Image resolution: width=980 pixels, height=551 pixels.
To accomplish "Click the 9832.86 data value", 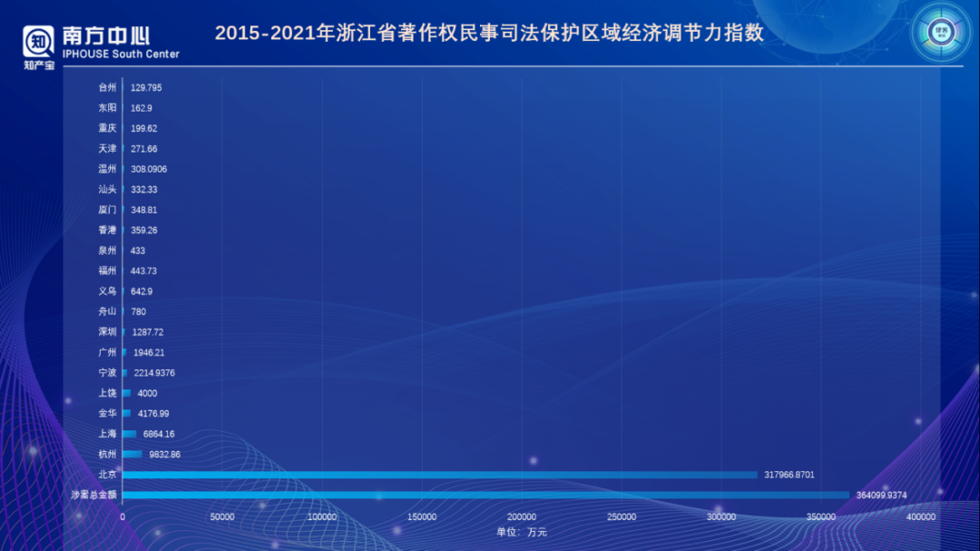I will tap(164, 455).
